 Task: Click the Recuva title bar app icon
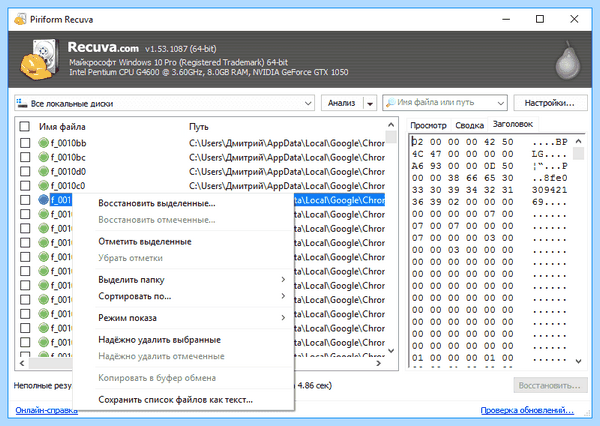pos(20,19)
